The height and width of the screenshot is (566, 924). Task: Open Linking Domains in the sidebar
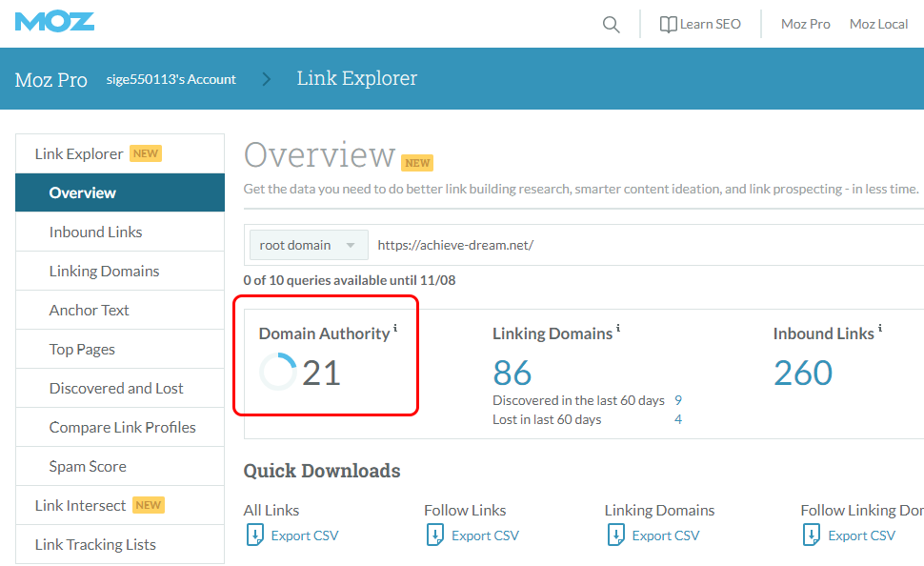coord(120,271)
